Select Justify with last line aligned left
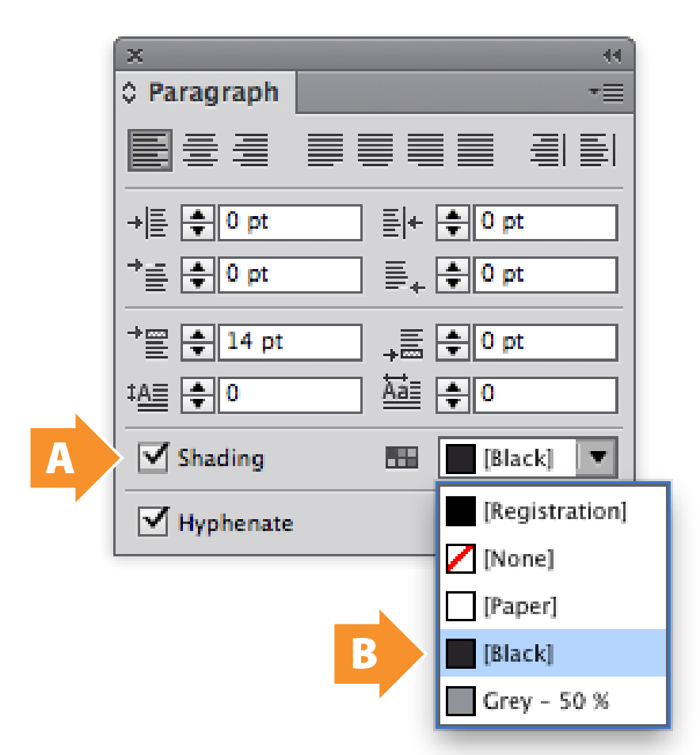This screenshot has width=700, height=755. [325, 150]
